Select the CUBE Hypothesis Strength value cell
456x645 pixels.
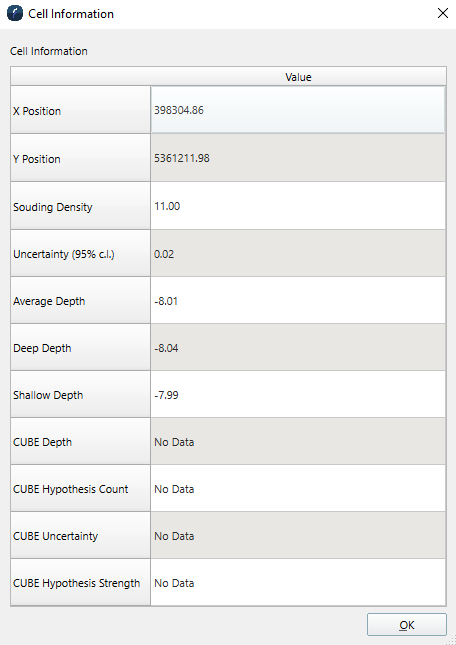(298, 582)
